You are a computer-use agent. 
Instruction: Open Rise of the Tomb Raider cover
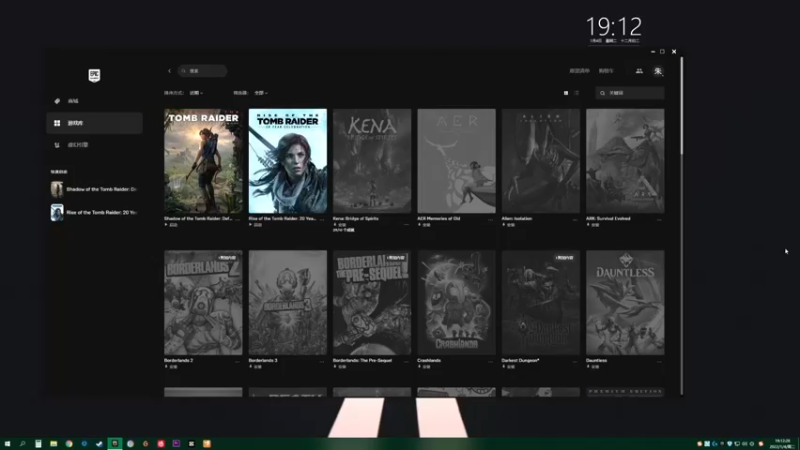coord(288,161)
